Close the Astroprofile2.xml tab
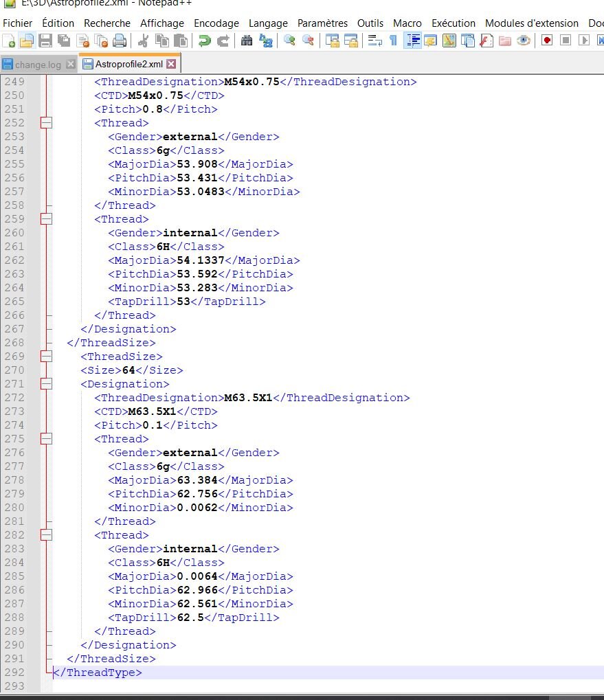 pyautogui.click(x=171, y=64)
